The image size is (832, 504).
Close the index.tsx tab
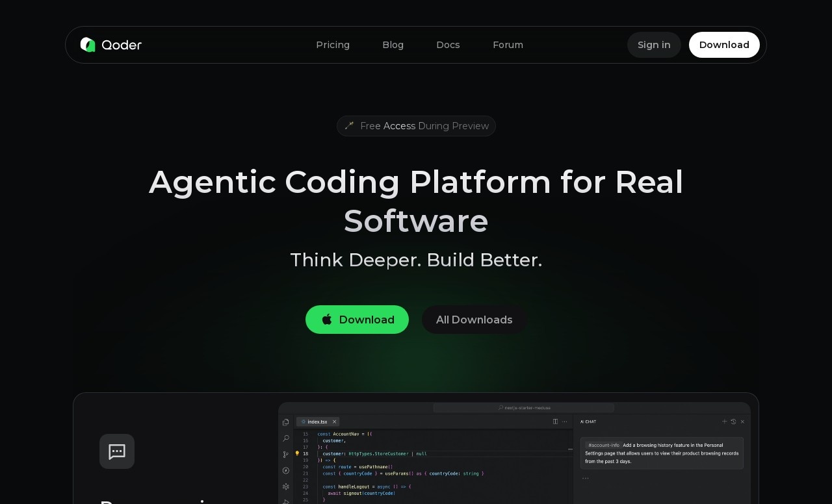click(x=334, y=422)
